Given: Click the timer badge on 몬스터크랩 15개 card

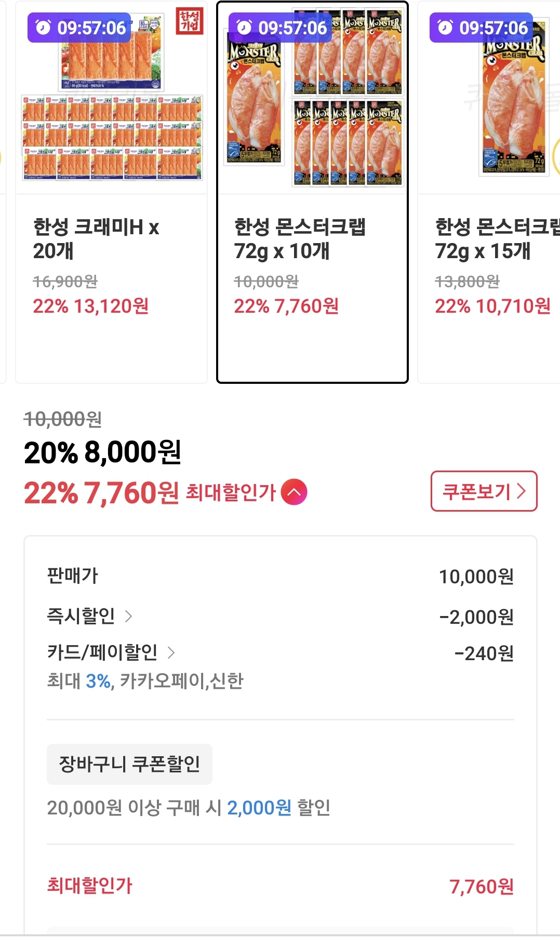Looking at the screenshot, I should (x=482, y=28).
